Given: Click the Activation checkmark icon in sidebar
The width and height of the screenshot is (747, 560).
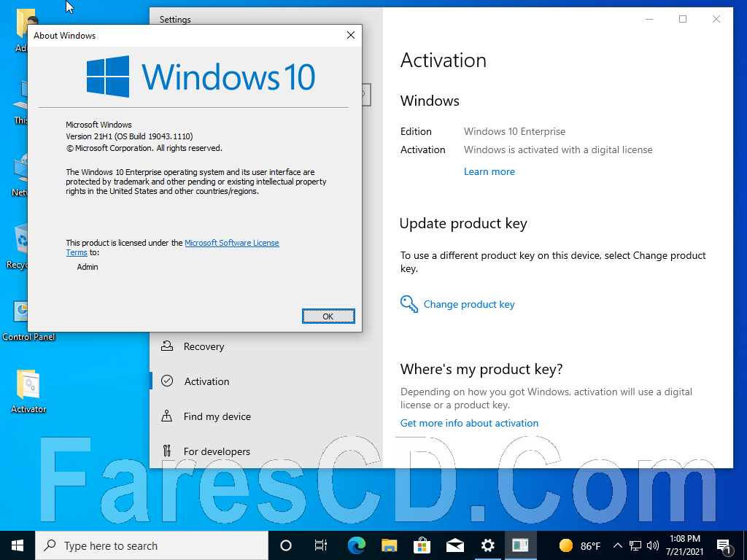Looking at the screenshot, I should [167, 381].
